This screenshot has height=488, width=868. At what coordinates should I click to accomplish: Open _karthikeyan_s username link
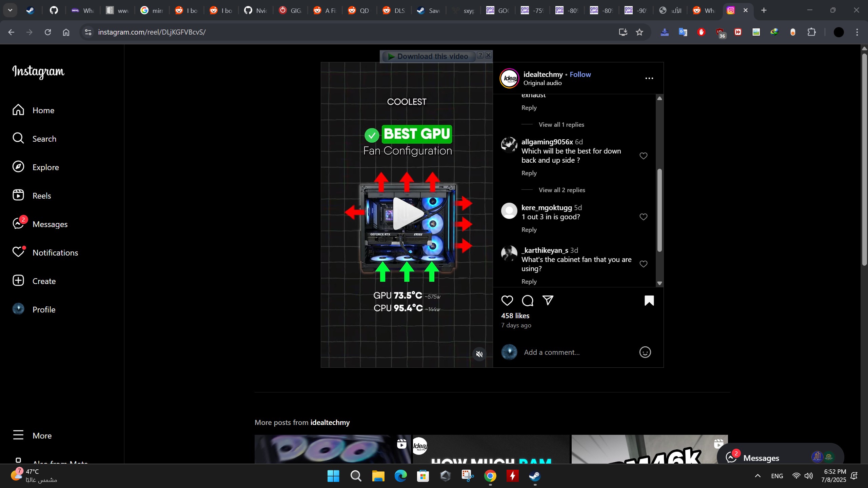click(545, 250)
